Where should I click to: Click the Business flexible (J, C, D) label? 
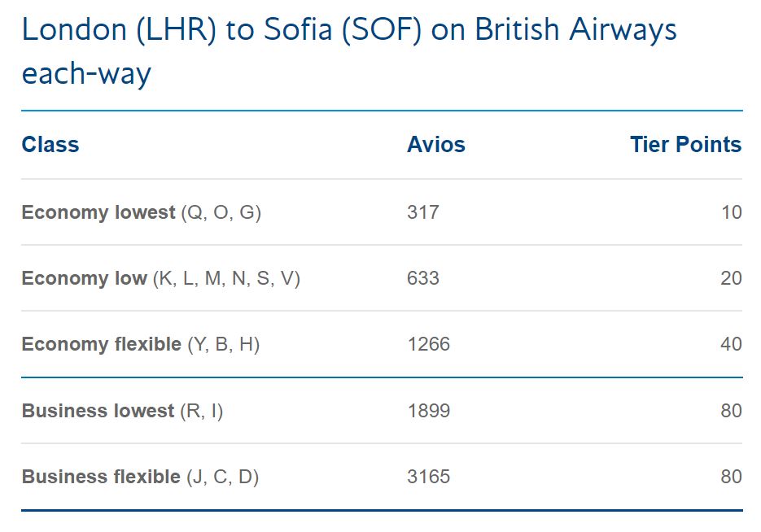click(140, 477)
